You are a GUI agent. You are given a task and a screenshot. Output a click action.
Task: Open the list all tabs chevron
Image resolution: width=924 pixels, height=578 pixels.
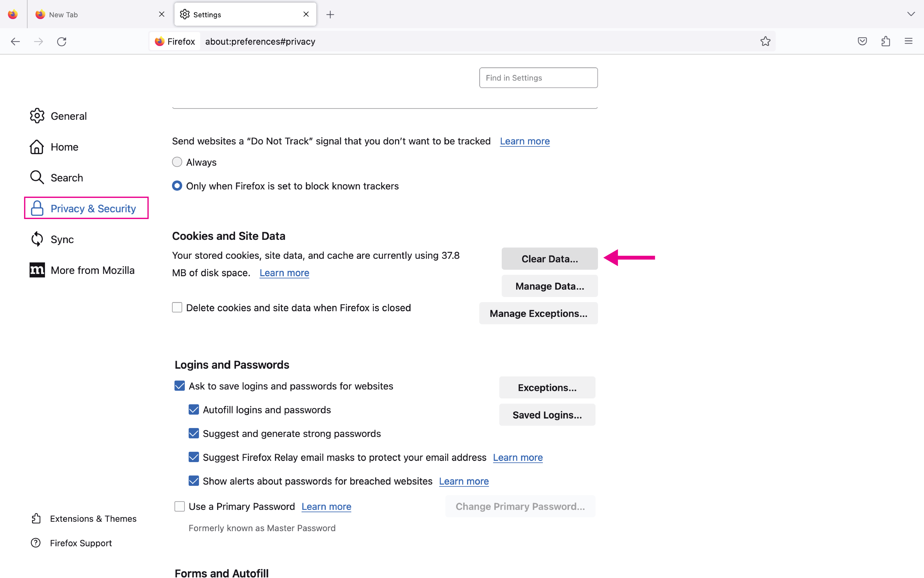click(x=911, y=14)
